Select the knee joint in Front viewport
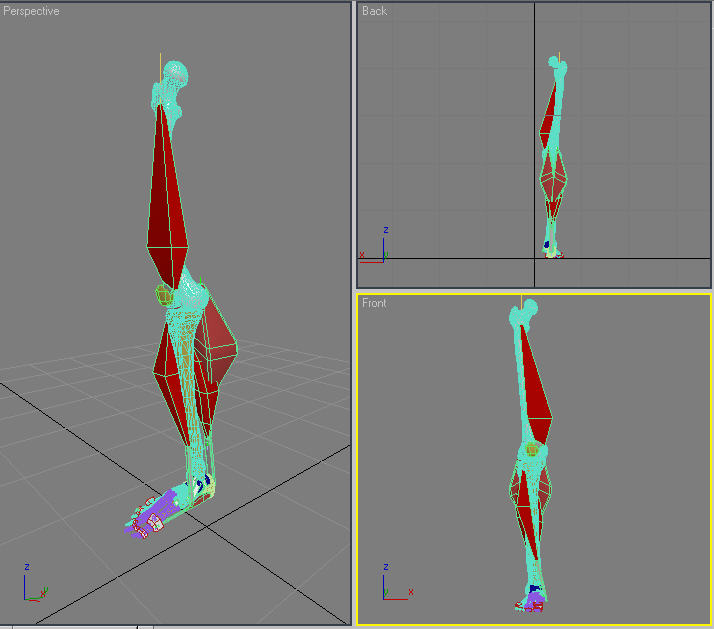 click(x=533, y=451)
